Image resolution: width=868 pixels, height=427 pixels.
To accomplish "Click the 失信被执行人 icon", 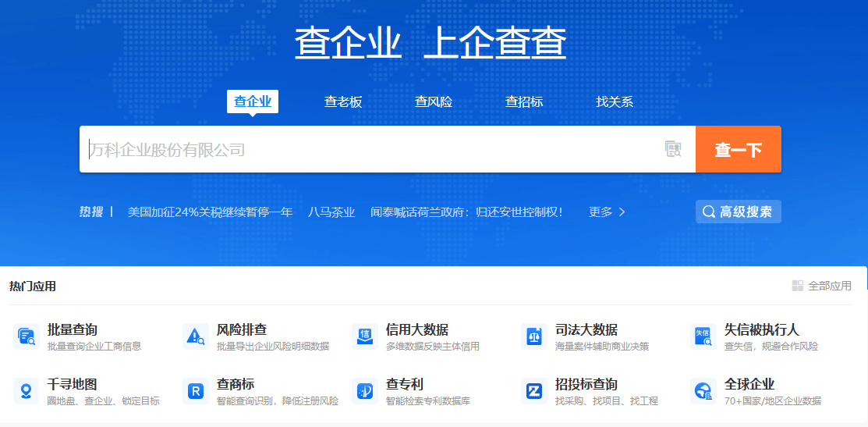I will [x=703, y=336].
